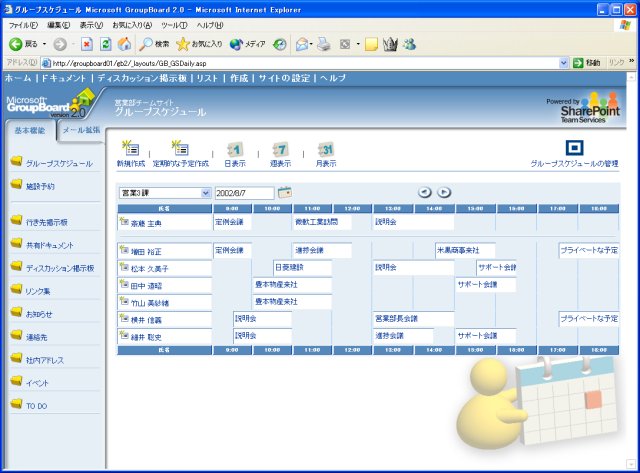Open グループスケジュールの管理 icon
This screenshot has width=640, height=473.
point(574,149)
